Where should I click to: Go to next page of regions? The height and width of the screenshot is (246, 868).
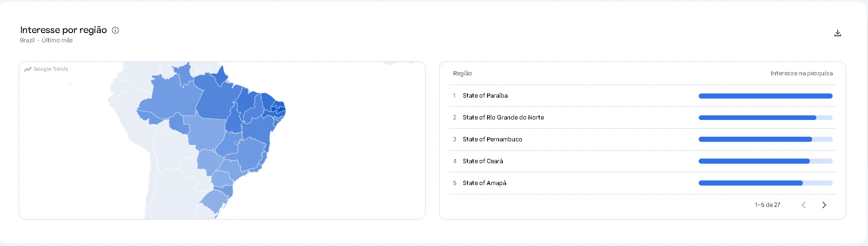coord(824,205)
